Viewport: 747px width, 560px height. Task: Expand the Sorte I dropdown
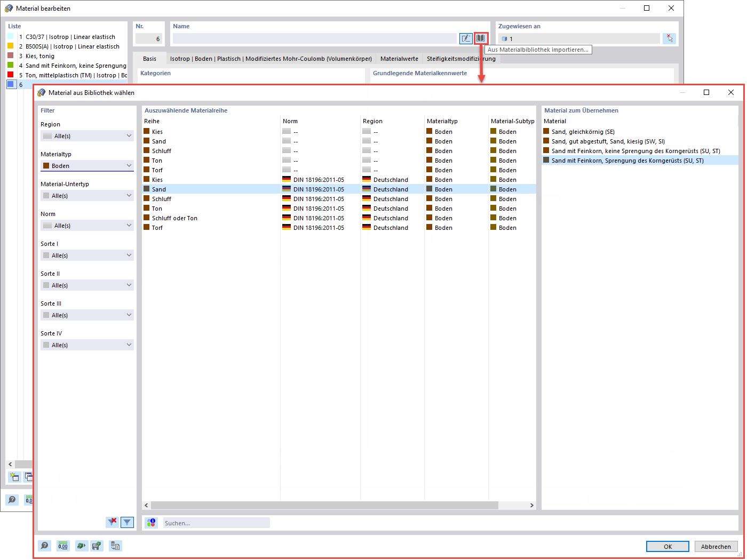click(87, 255)
